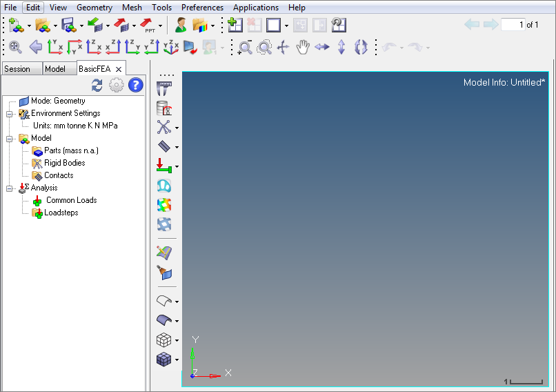Screen dimensions: 556x392
Task: Select the pan hand tool
Action: pyautogui.click(x=303, y=47)
